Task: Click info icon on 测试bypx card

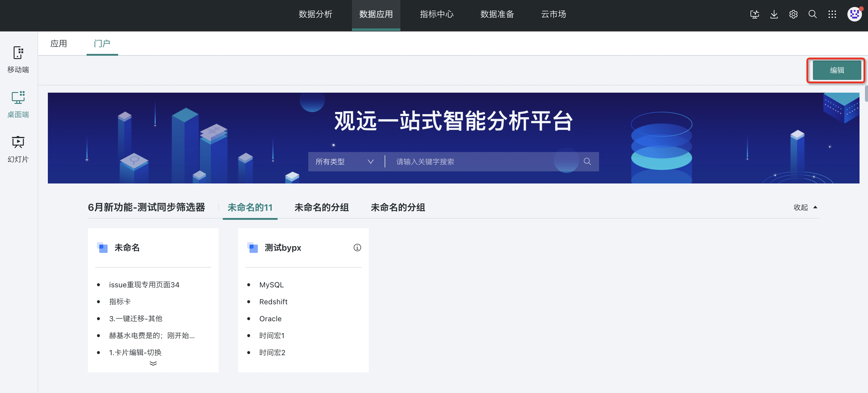Action: (357, 248)
